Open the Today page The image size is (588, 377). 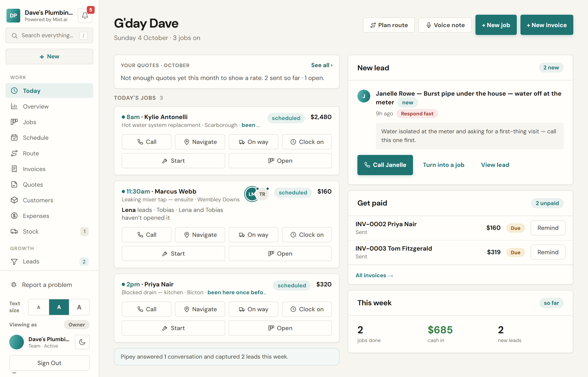(x=49, y=91)
